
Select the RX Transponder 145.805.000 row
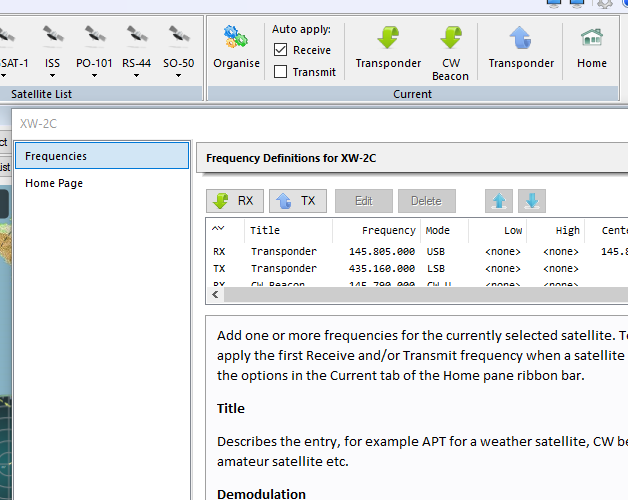[417, 252]
